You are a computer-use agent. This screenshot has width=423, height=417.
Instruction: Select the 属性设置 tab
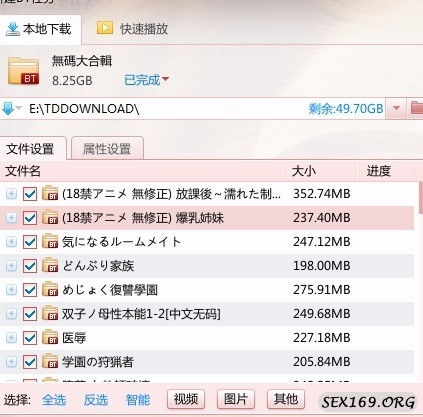tap(107, 149)
